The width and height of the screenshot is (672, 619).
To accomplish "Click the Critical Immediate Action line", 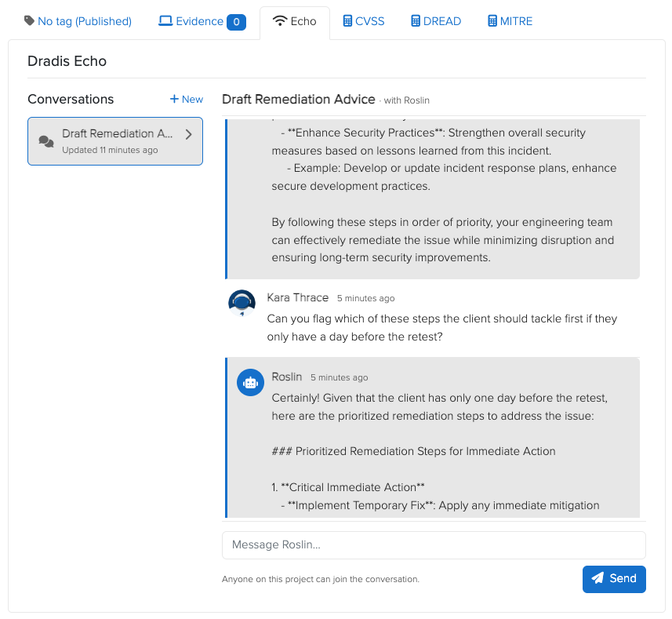I will tap(348, 487).
